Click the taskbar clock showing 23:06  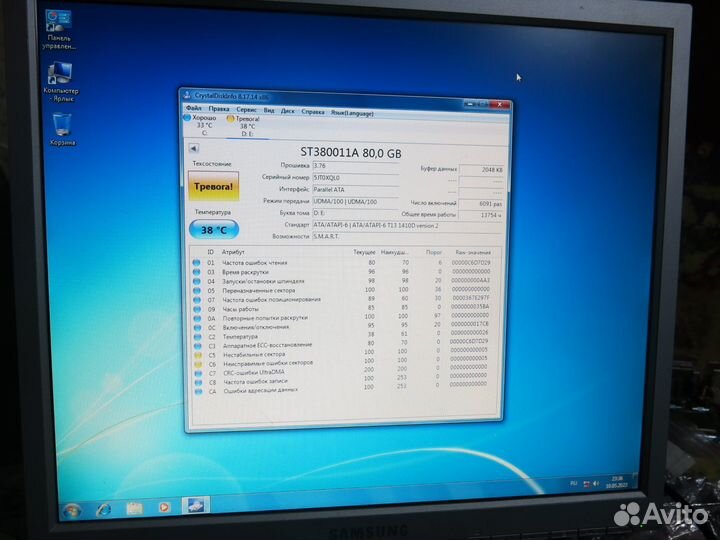616,482
